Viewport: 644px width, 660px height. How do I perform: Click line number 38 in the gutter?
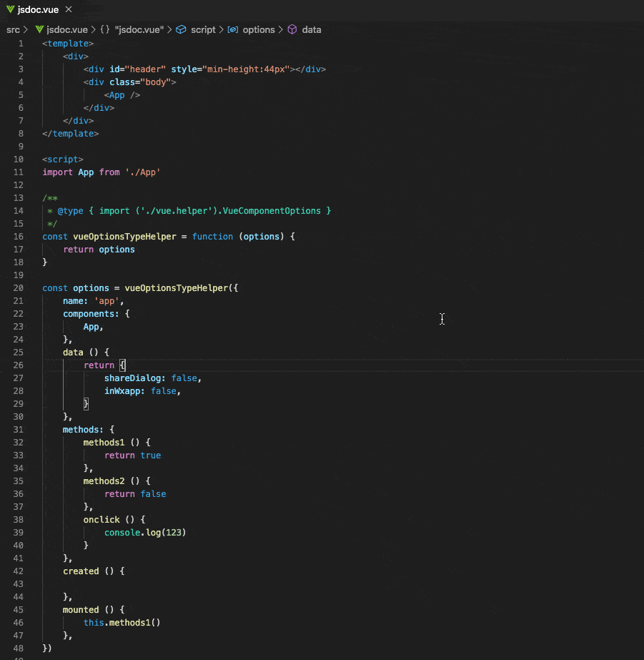tap(18, 519)
